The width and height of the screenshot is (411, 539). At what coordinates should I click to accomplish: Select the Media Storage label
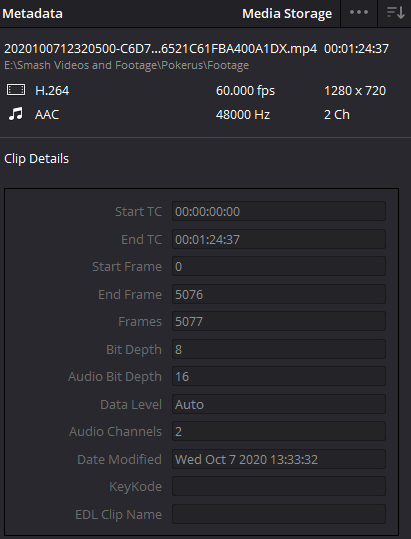[287, 14]
